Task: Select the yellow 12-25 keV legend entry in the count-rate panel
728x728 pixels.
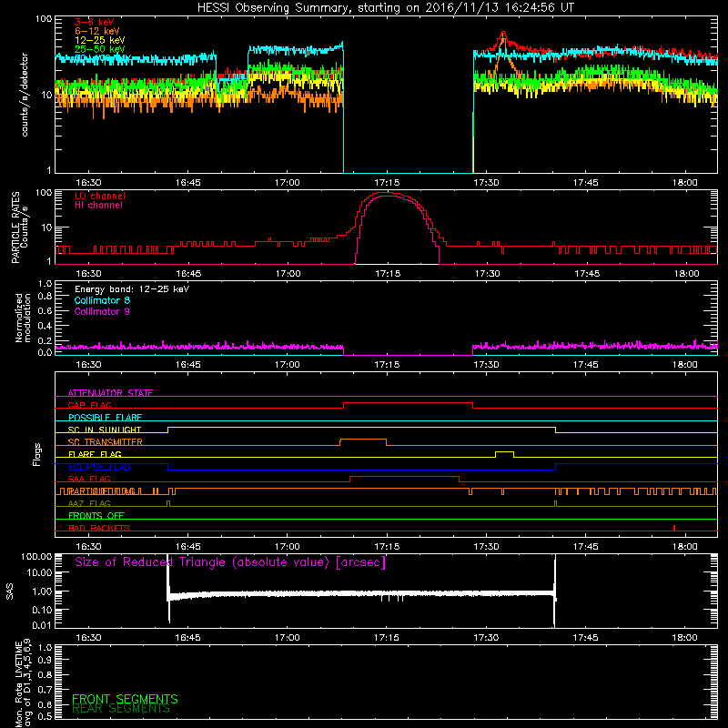Action: pos(100,40)
